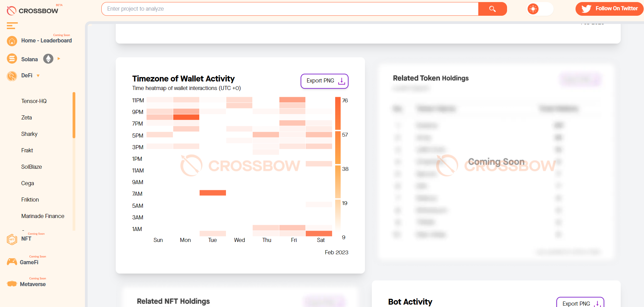This screenshot has width=644, height=307.
Task: Click the DeFi category icon
Action: pyautogui.click(x=11, y=76)
